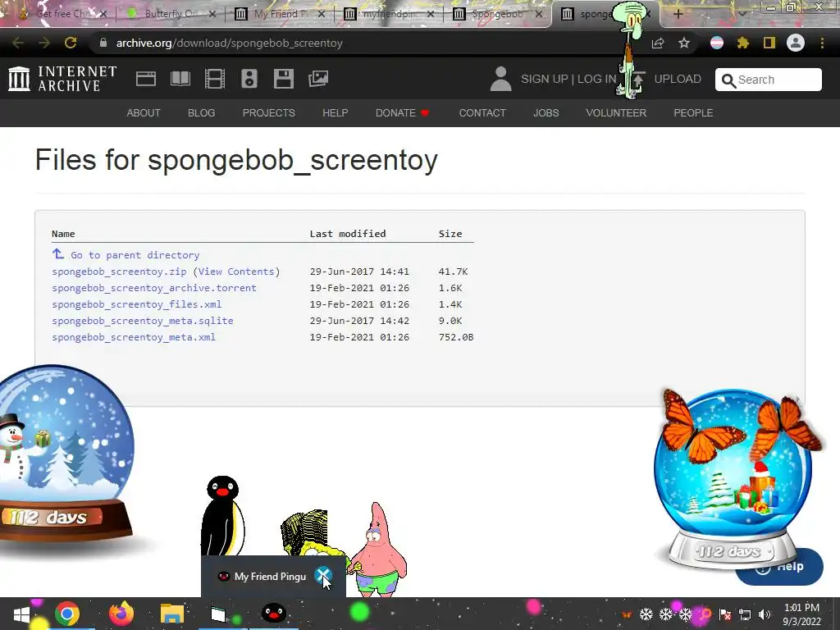Switch to the Spongebob tab

[497, 14]
